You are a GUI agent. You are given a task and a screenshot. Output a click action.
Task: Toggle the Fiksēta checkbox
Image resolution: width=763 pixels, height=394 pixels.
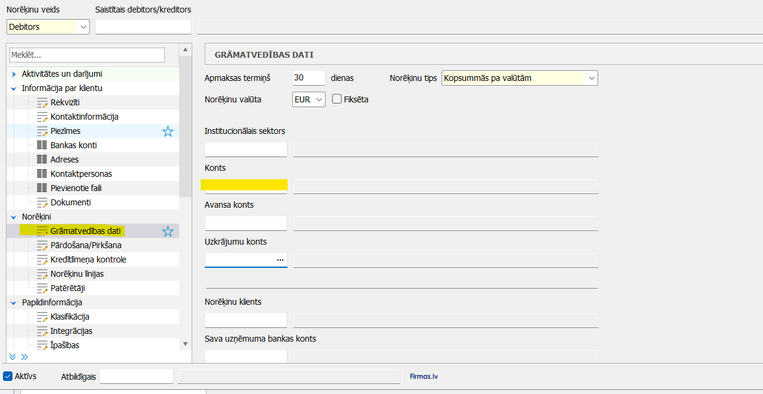[x=336, y=99]
